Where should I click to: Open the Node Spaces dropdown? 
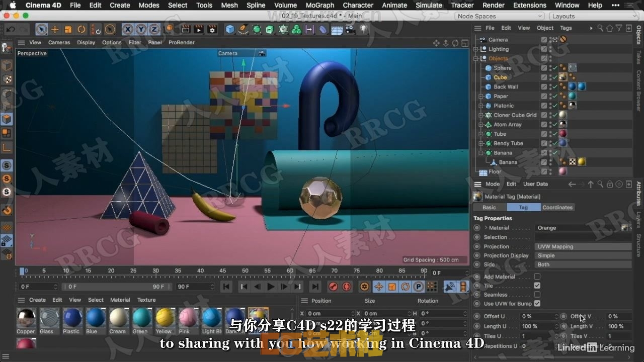500,16
